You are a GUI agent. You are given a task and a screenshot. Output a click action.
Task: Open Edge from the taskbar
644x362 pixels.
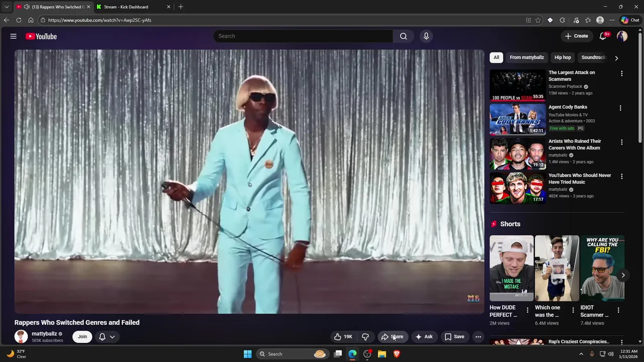click(x=353, y=354)
